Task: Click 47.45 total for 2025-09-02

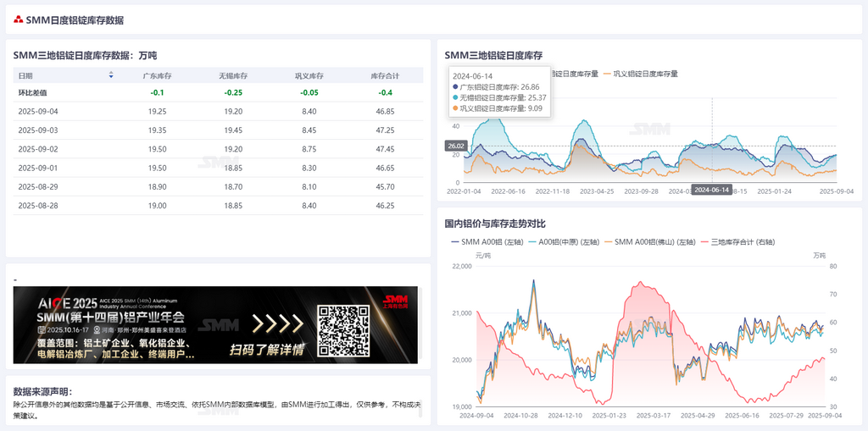Action: tap(385, 149)
